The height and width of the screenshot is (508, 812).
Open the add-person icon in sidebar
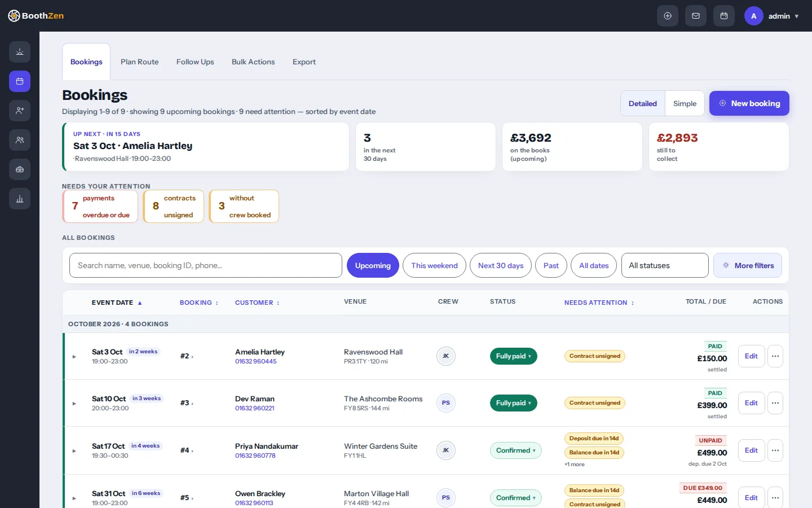tap(20, 111)
